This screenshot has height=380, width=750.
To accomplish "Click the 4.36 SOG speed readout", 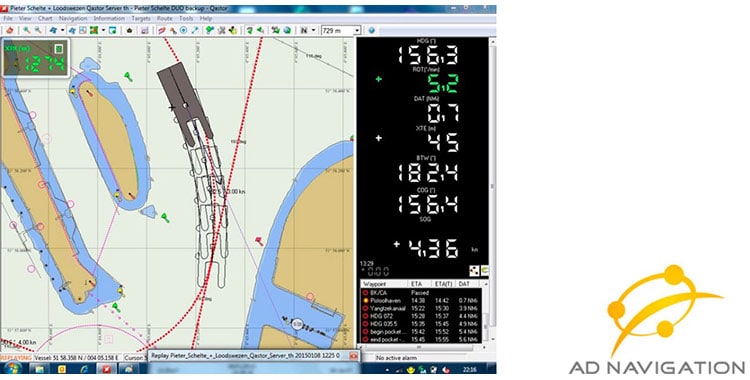I will (x=433, y=249).
